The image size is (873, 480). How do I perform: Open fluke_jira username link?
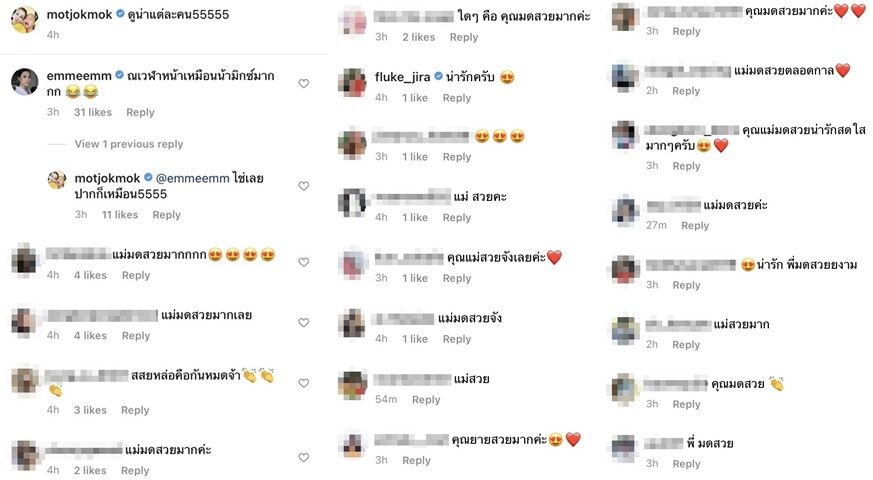[402, 77]
